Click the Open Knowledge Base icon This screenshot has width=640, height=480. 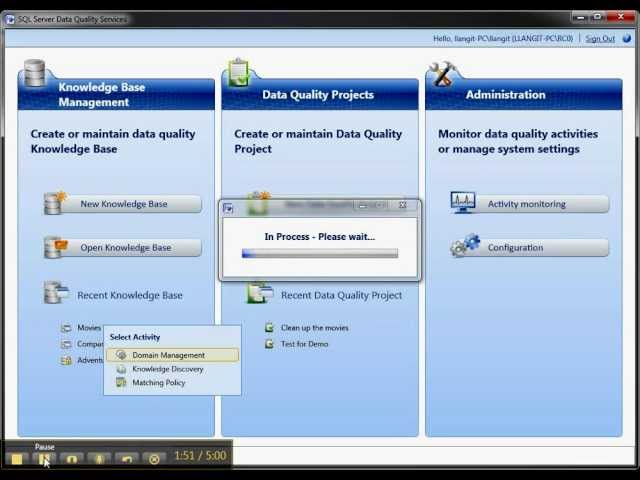[x=55, y=247]
